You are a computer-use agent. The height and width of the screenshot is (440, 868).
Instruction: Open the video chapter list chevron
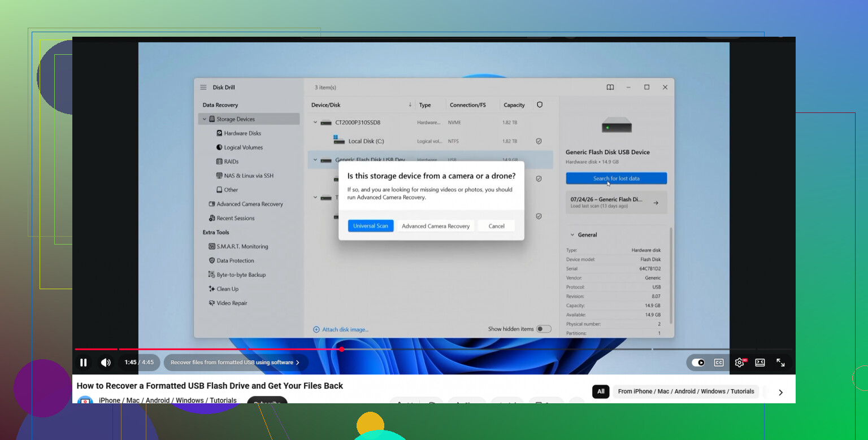tap(298, 363)
